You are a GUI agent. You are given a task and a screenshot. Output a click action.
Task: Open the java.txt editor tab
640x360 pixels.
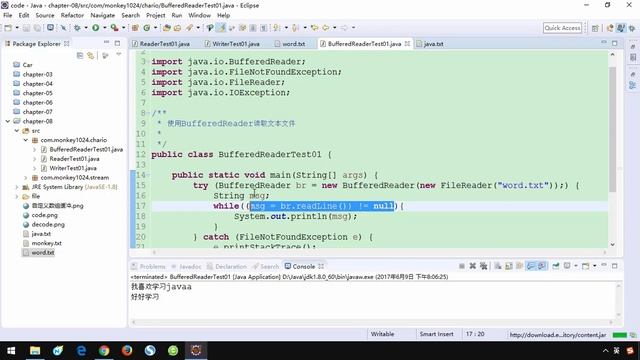[430, 44]
